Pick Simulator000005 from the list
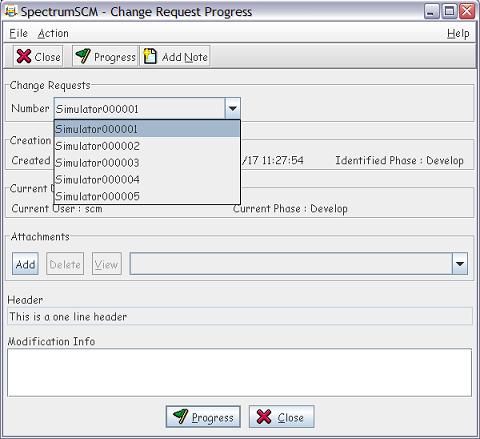Viewport: 480px width, 439px height. tap(147, 196)
